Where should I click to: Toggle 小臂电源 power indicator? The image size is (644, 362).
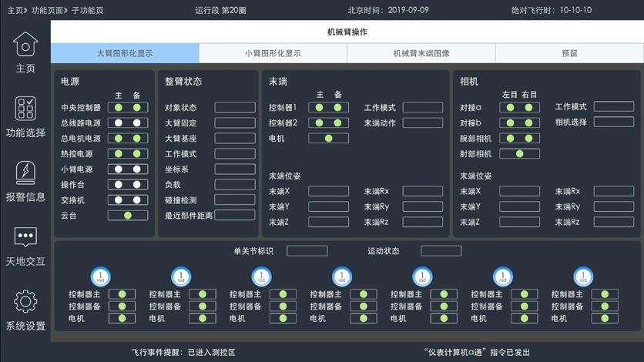[128, 169]
